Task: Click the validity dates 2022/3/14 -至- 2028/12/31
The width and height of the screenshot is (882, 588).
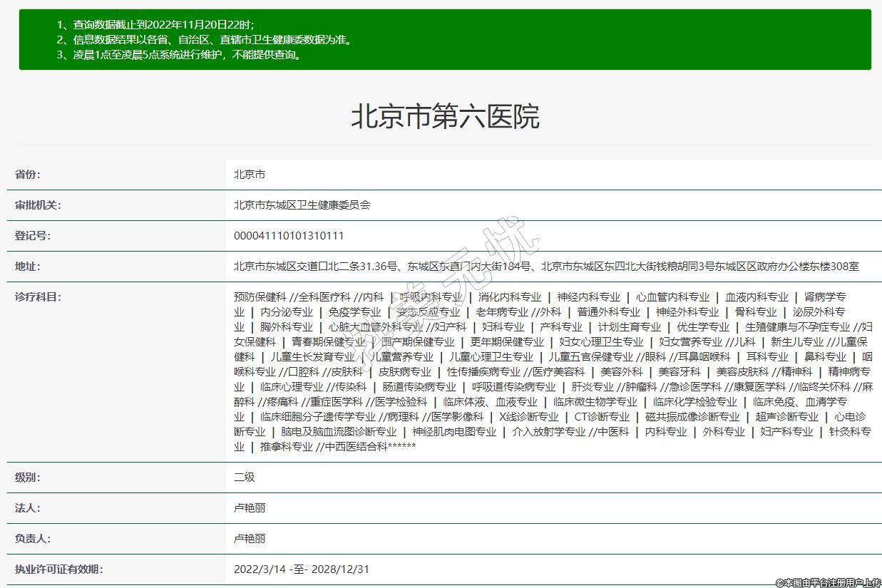Action: (x=302, y=569)
